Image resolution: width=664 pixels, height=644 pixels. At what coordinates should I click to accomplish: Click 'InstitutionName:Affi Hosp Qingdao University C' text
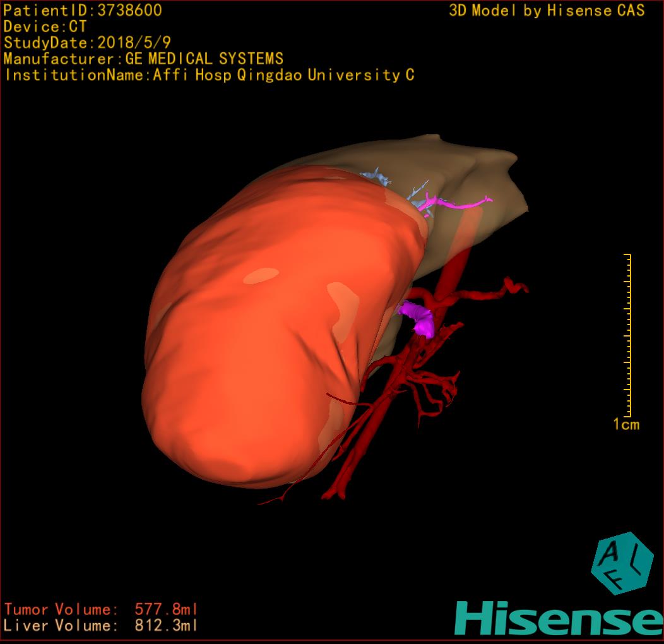point(210,75)
